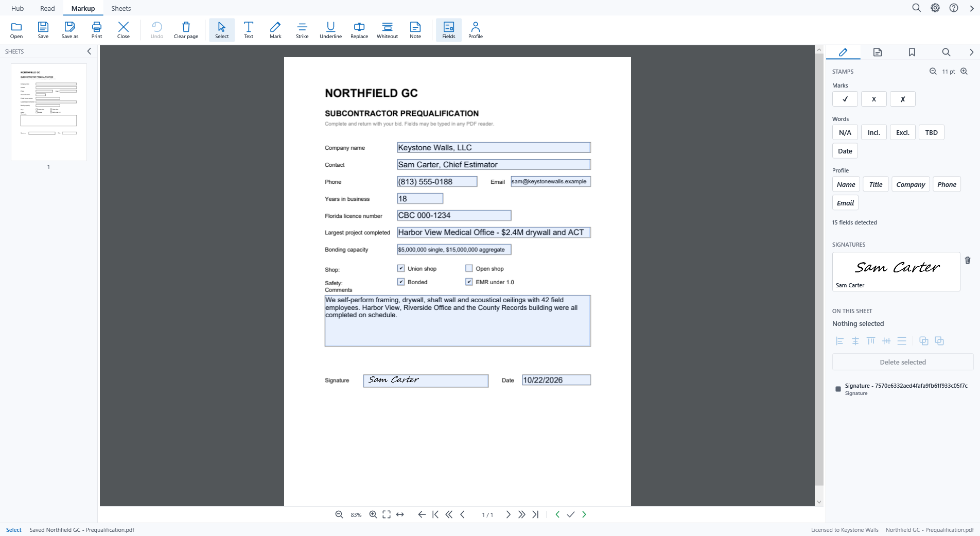Add a Note annotation
The height and width of the screenshot is (536, 980).
tap(415, 30)
